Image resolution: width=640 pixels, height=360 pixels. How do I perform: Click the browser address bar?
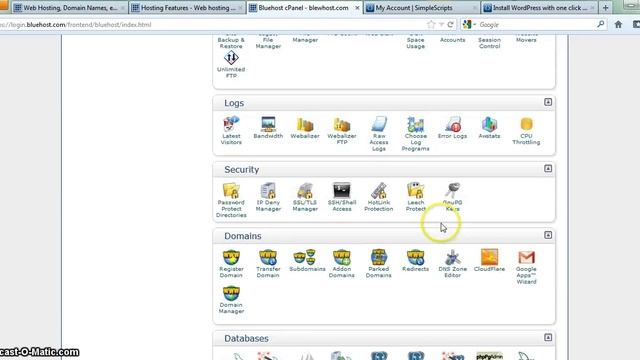(x=212, y=24)
